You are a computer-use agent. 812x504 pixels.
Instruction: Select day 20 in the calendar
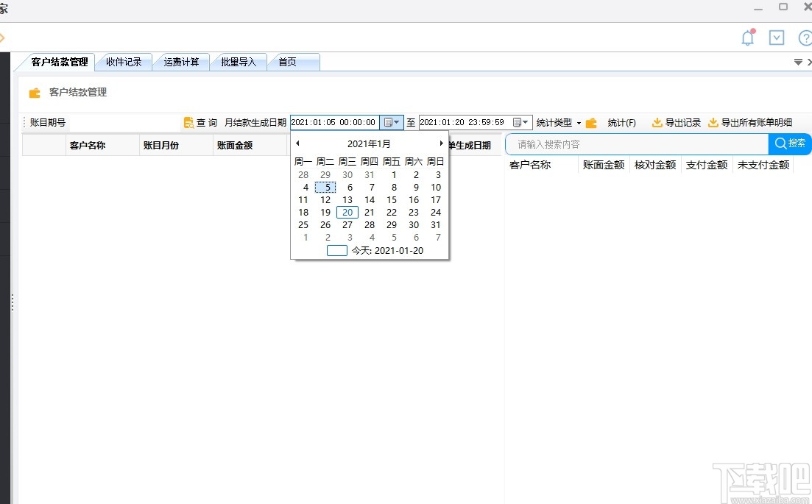[347, 212]
